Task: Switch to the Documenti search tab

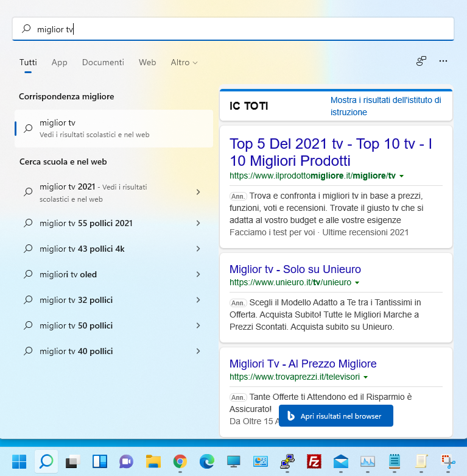Action: click(103, 62)
